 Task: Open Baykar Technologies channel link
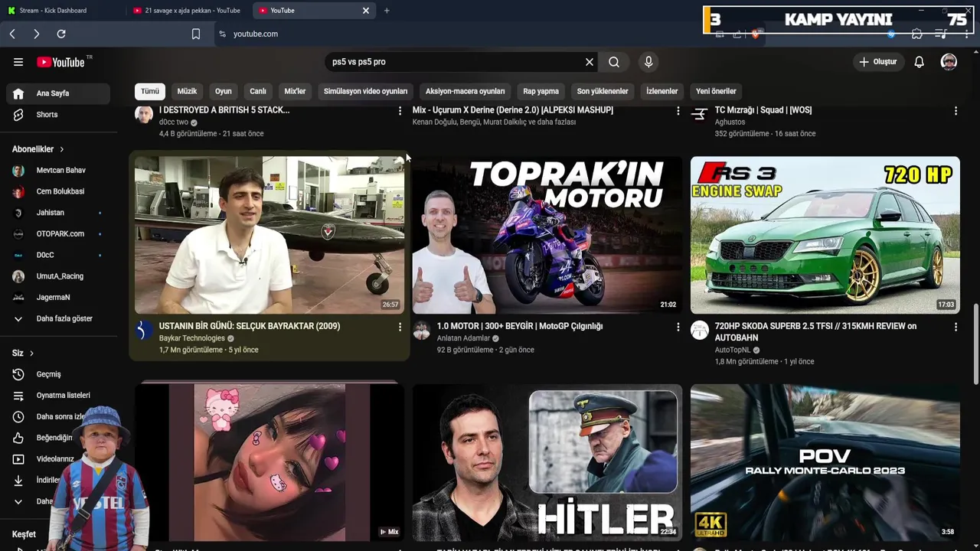192,338
